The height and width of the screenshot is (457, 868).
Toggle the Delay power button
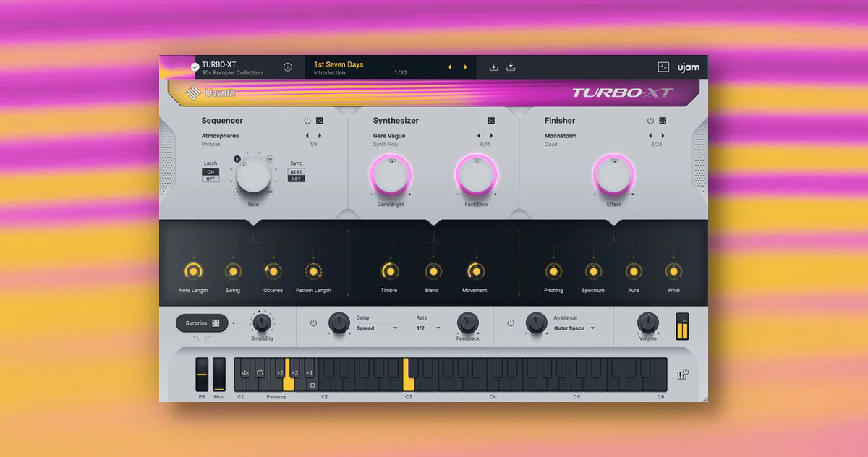[313, 323]
